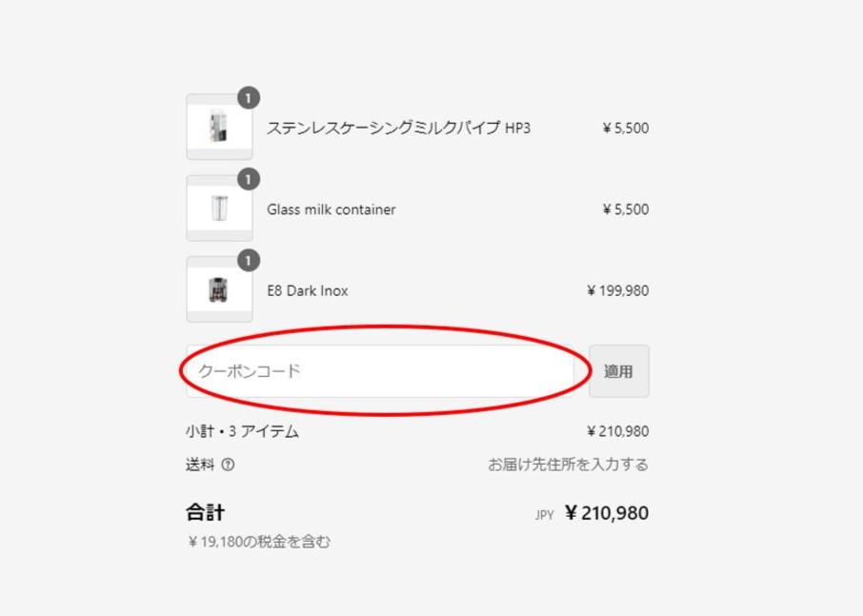Screen dimensions: 863x616
Task: Click the ¥19,180の税金を含む tax note
Action: point(258,543)
